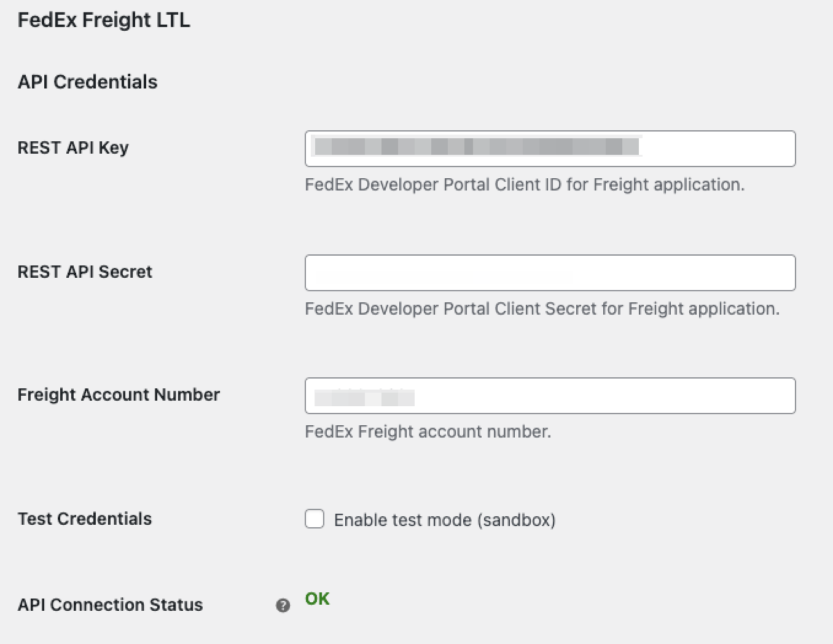Click the REST API Key input field

[x=550, y=149]
